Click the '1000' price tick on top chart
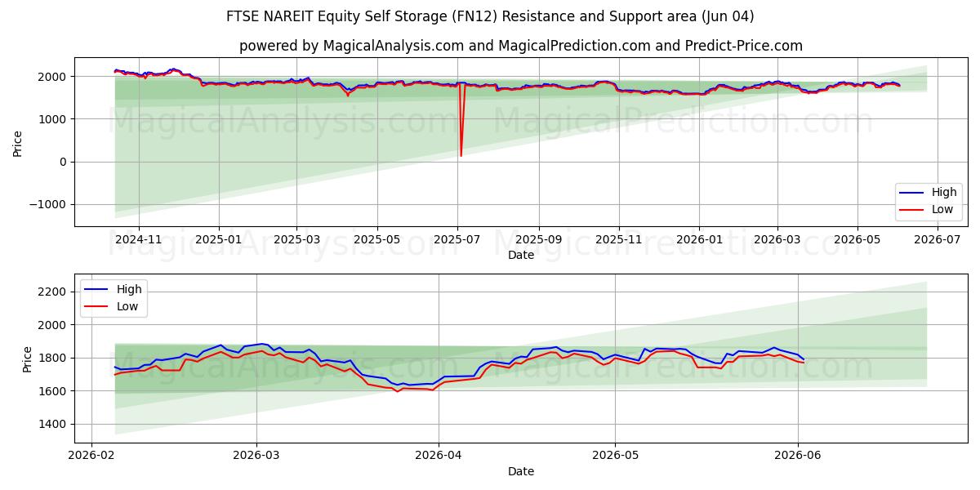This screenshot has height=490, width=980. coord(54,119)
